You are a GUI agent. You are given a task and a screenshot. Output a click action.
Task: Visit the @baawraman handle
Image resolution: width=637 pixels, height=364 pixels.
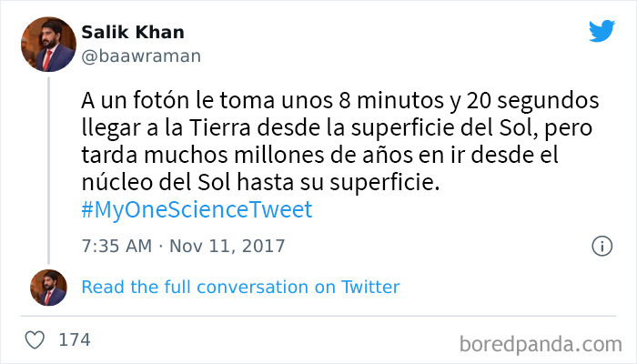tap(142, 56)
